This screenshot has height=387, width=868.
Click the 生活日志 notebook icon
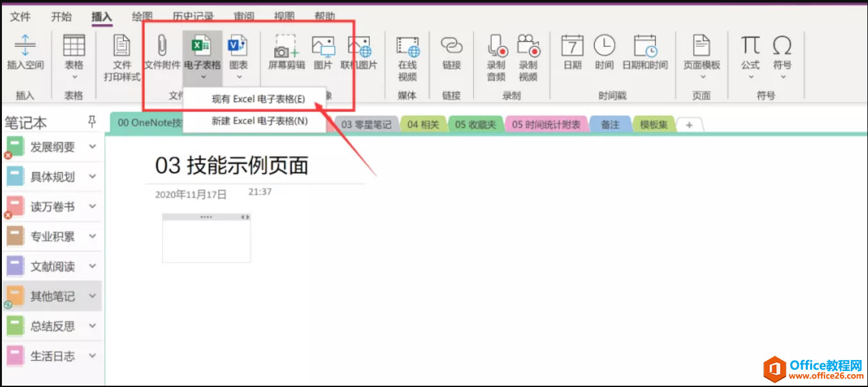[x=15, y=356]
